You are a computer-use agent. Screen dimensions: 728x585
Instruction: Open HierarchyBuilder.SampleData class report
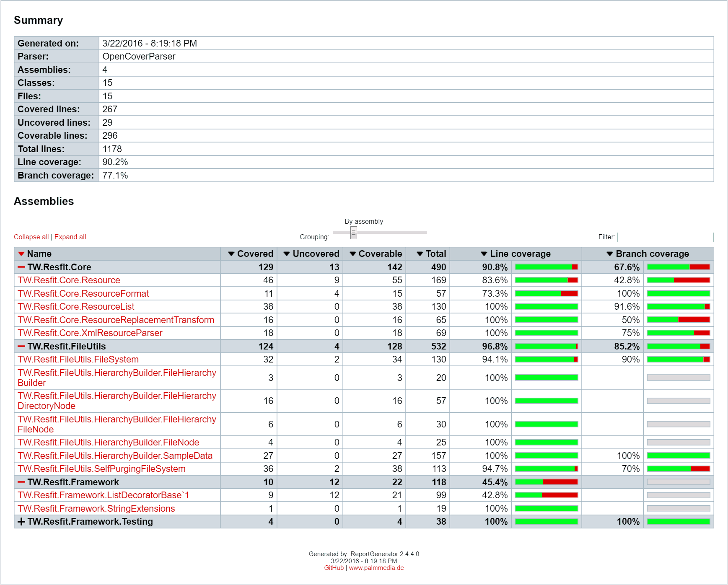[x=115, y=456]
